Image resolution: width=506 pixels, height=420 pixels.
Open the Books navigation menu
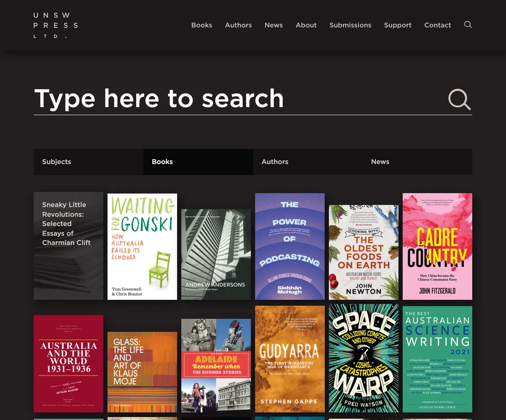(x=202, y=25)
